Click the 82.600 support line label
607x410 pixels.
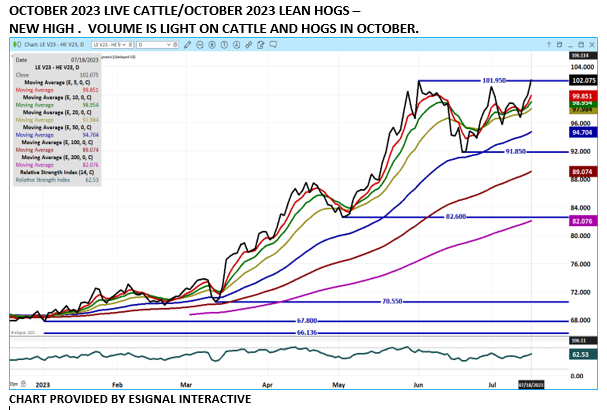pos(458,216)
